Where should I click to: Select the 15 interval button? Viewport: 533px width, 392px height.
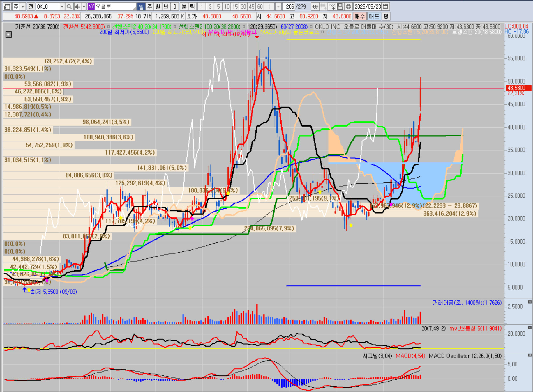(235, 6)
